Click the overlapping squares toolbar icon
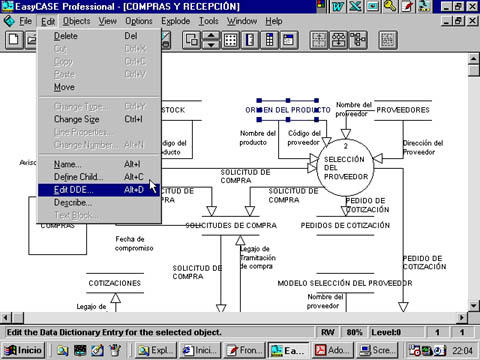 pos(192,40)
